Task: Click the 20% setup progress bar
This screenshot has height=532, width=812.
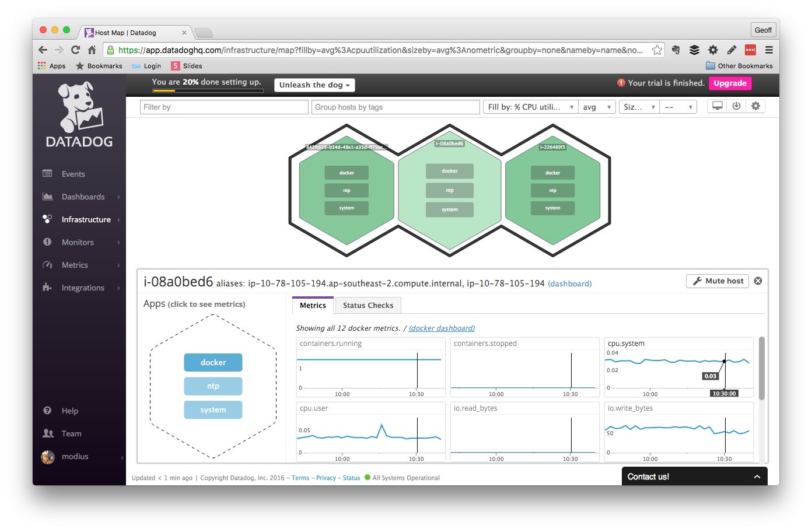Action: click(207, 90)
